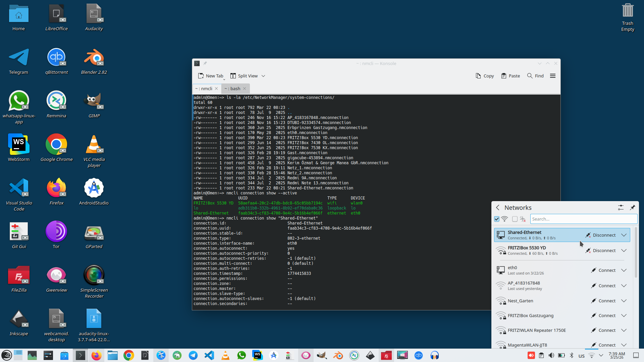
Task: Click the Paste button in Konsole toolbar
Action: 511,76
